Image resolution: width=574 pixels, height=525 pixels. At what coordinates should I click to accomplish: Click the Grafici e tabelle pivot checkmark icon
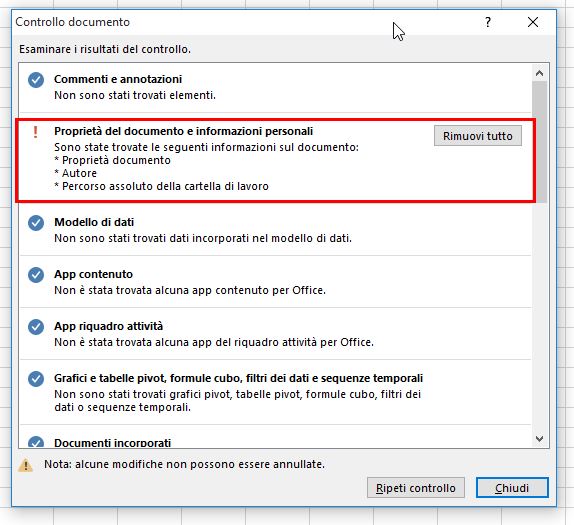click(x=36, y=379)
